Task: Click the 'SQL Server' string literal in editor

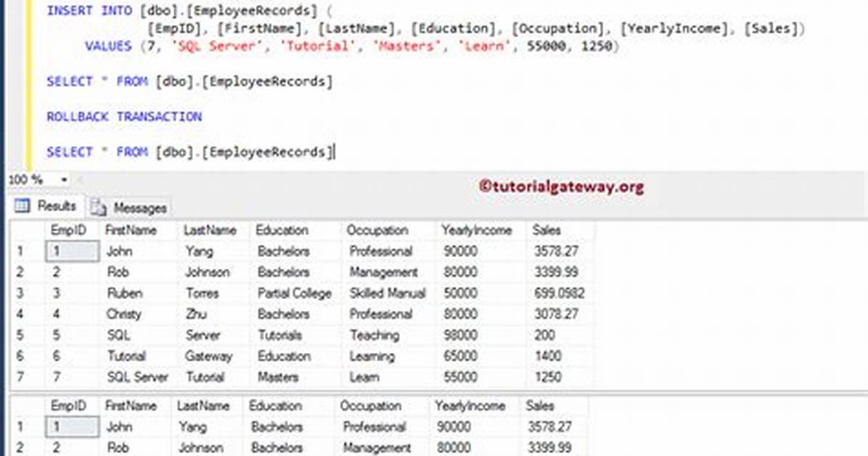Action: [x=218, y=46]
